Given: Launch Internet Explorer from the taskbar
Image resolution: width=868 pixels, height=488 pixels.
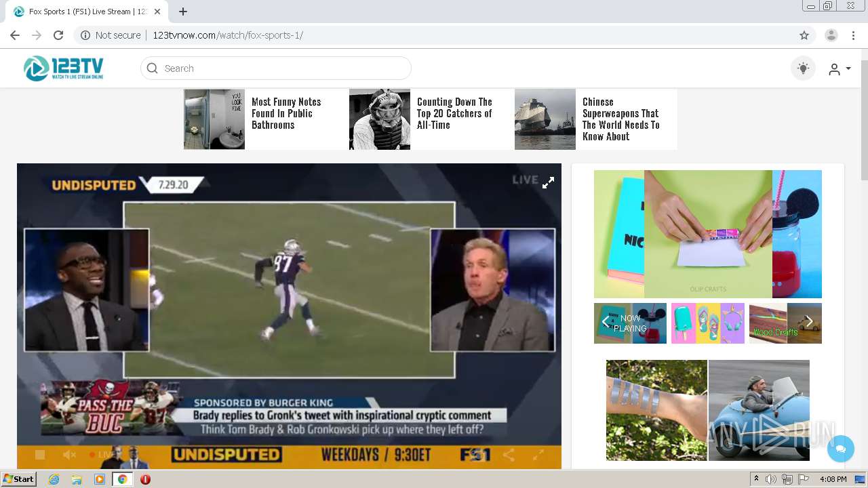Looking at the screenshot, I should point(54,479).
